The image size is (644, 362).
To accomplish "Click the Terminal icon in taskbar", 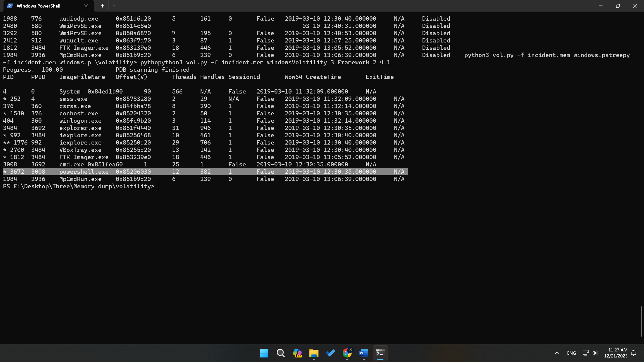I will 380,353.
